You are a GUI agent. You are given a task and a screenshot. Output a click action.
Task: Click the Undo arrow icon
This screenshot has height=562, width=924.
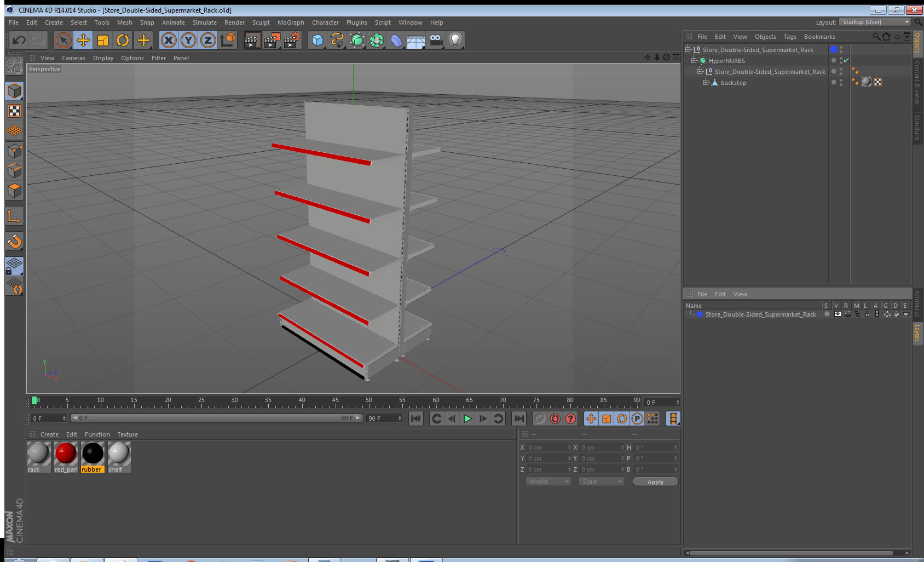19,40
